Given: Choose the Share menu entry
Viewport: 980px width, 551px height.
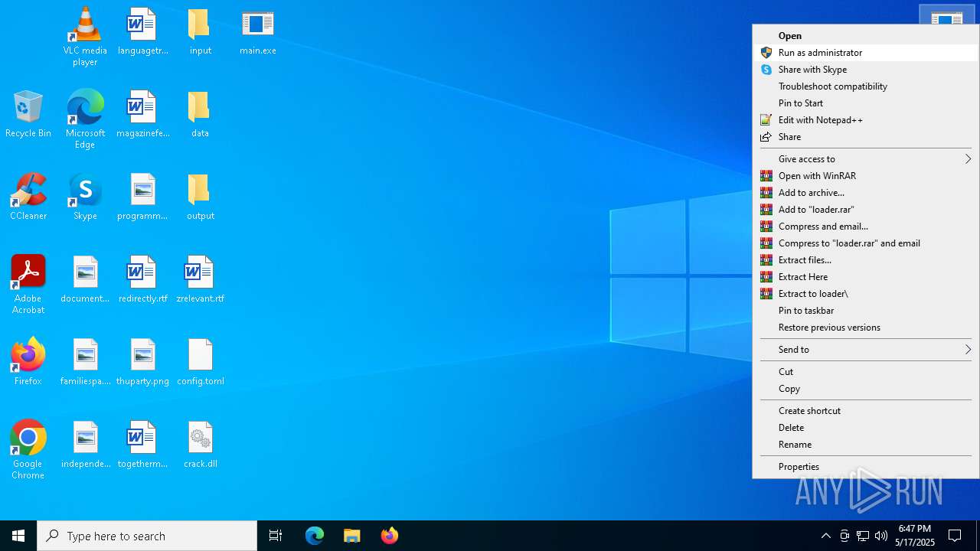Looking at the screenshot, I should 865,137.
